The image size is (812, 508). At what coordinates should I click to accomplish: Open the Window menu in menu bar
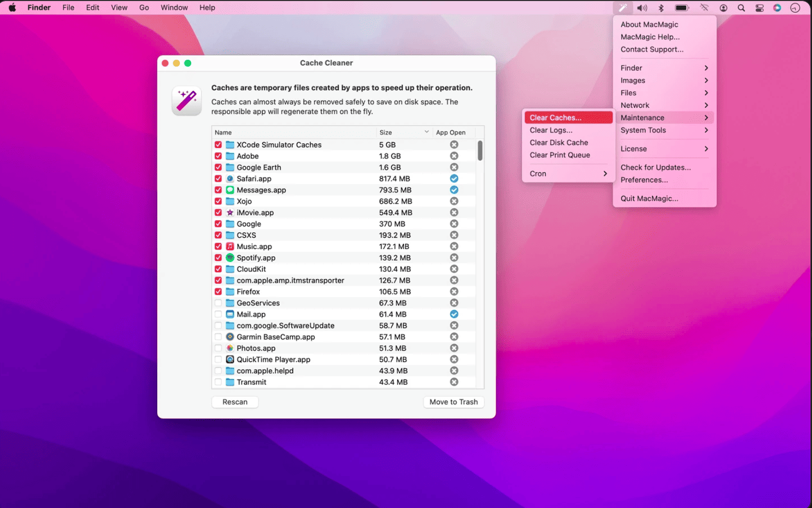tap(174, 8)
